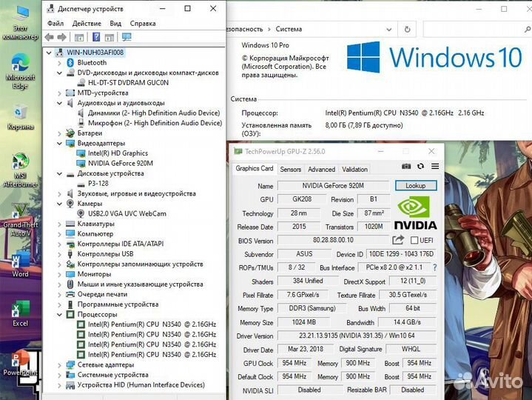Image resolution: width=532 pixels, height=400 pixels.
Task: Click the Система breadcrumb link
Action: [288, 29]
